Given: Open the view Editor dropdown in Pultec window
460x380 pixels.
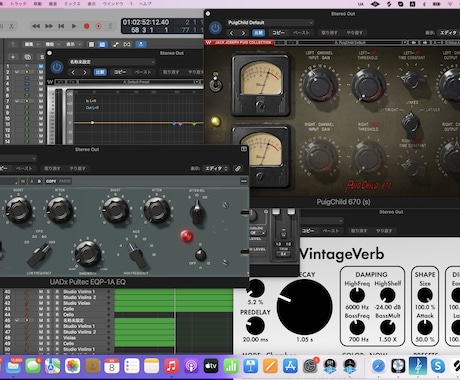Looking at the screenshot, I should click(x=216, y=169).
